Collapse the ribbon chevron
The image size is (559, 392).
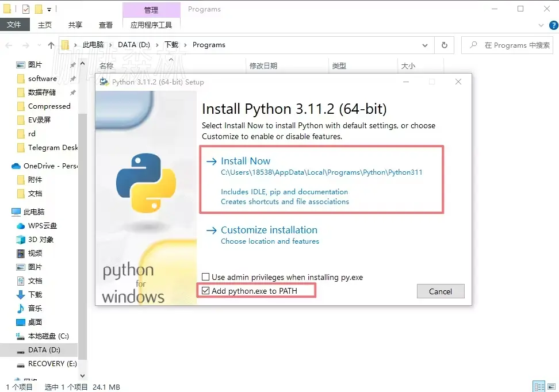pyautogui.click(x=541, y=25)
